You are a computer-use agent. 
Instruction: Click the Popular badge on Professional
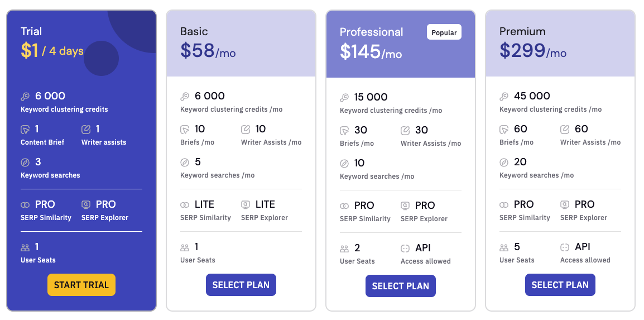tap(444, 32)
